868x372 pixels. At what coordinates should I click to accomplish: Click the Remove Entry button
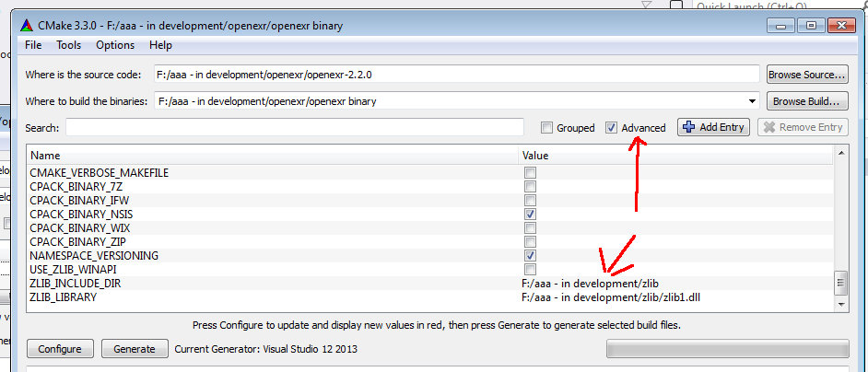tap(803, 127)
